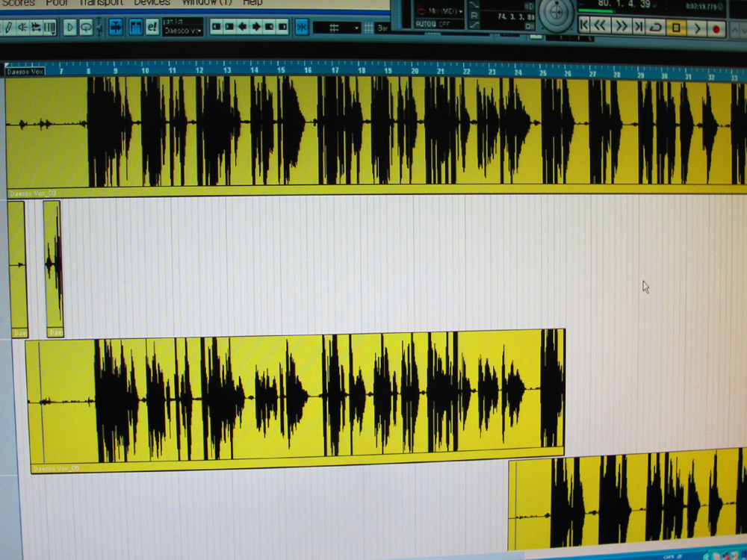
Task: Click Trim End Left nudge button
Action: pyautogui.click(x=270, y=27)
